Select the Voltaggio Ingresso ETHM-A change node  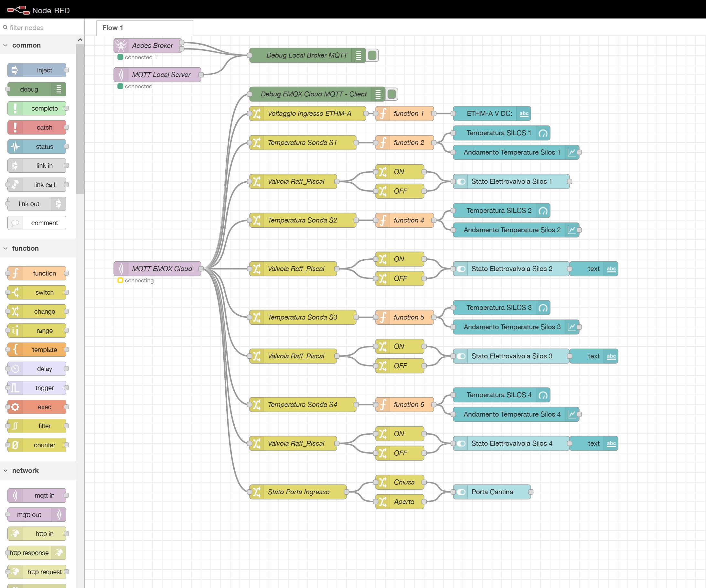click(308, 113)
